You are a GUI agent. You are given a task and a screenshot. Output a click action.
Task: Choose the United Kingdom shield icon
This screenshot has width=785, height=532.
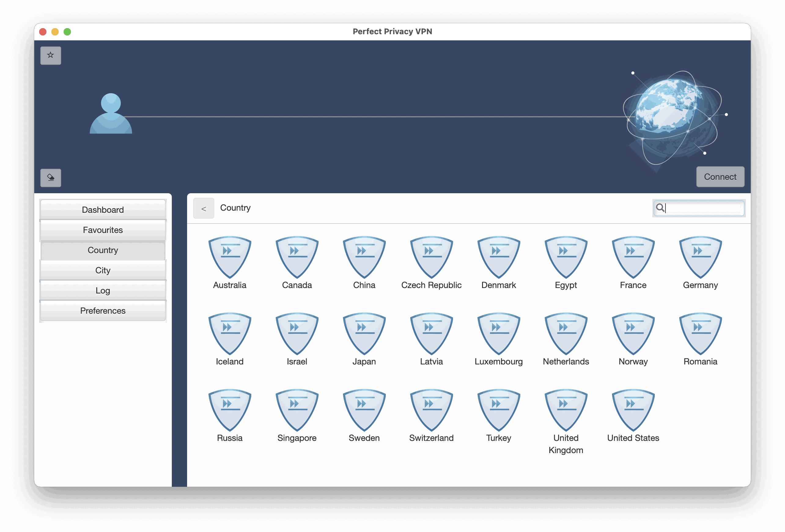pos(566,410)
